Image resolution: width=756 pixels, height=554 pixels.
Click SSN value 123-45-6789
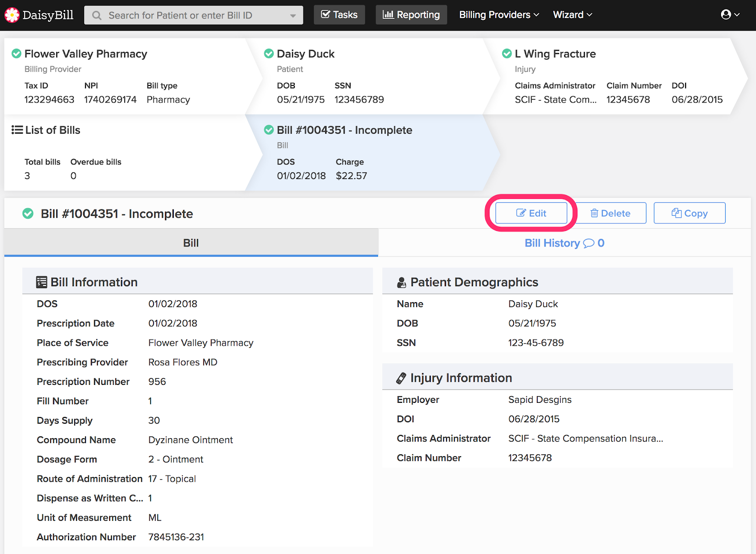click(536, 343)
